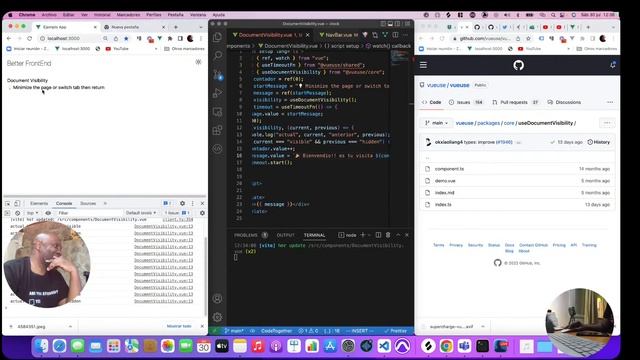Open GitHub notifications bell
Image resolution: width=640 pixels, height=360 pixels.
click(x=613, y=65)
